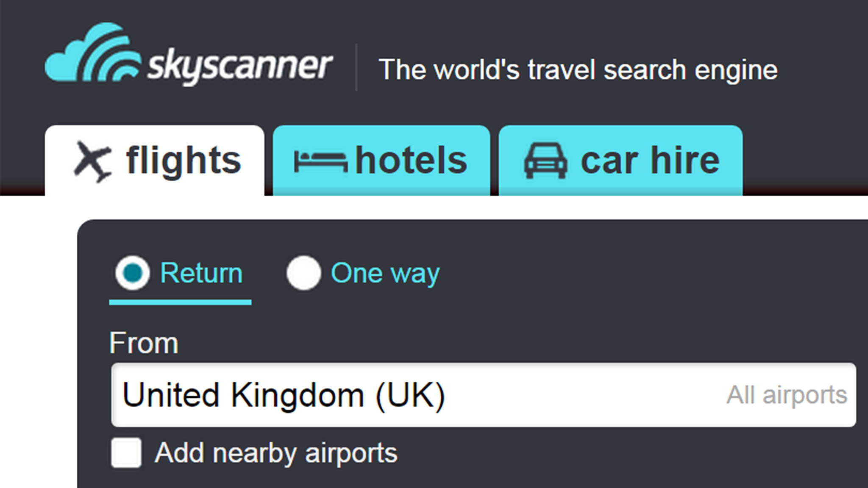The height and width of the screenshot is (488, 868).
Task: Switch to the flights tab label
Action: point(183,161)
